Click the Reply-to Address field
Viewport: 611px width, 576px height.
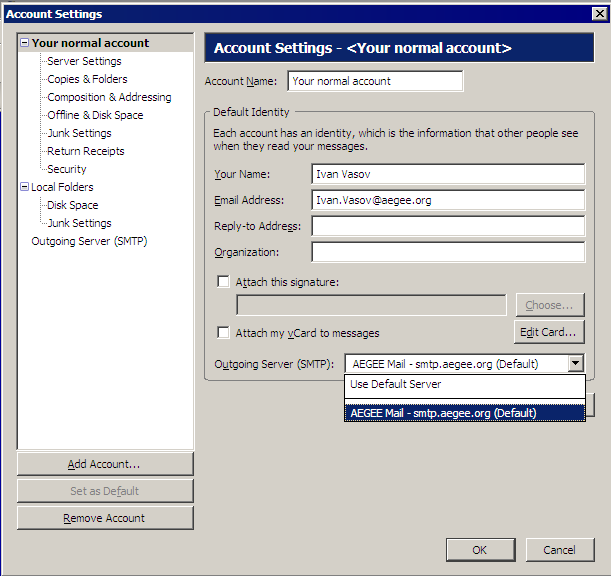coord(448,226)
